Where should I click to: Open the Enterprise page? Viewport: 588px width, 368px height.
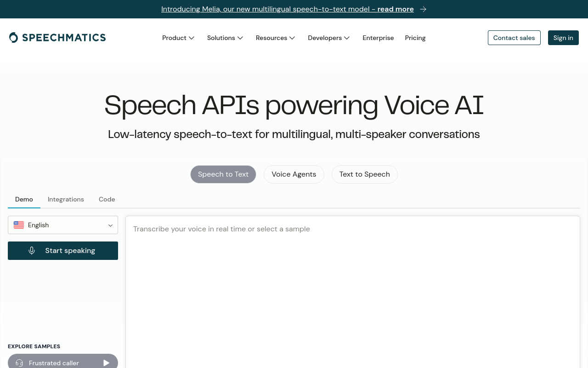point(378,38)
